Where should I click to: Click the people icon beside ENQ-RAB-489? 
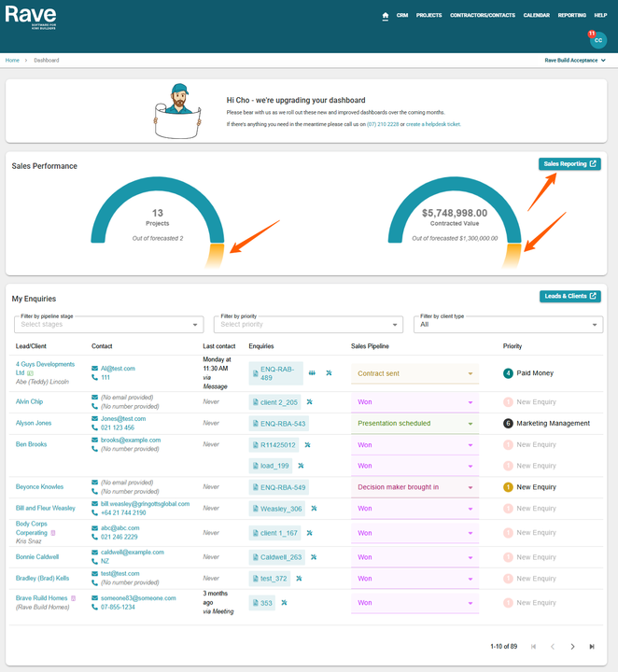312,372
